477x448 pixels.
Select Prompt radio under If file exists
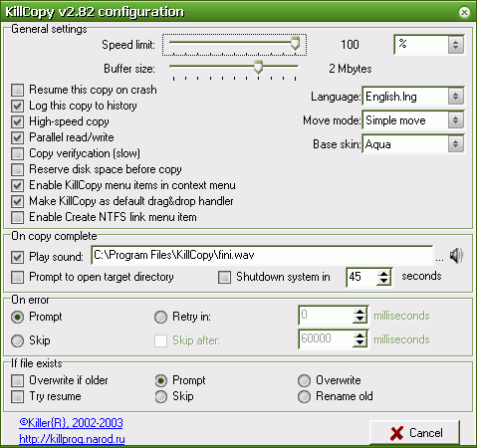(160, 380)
